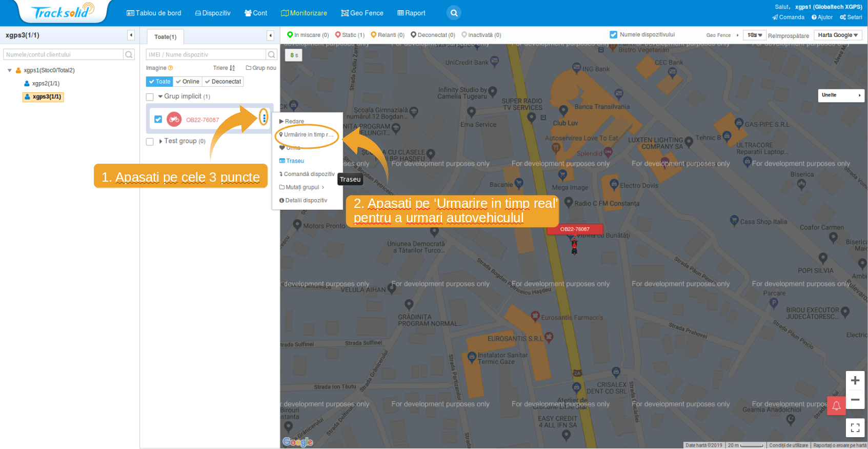
Task: Collapse the Grup implicit group
Action: click(160, 96)
